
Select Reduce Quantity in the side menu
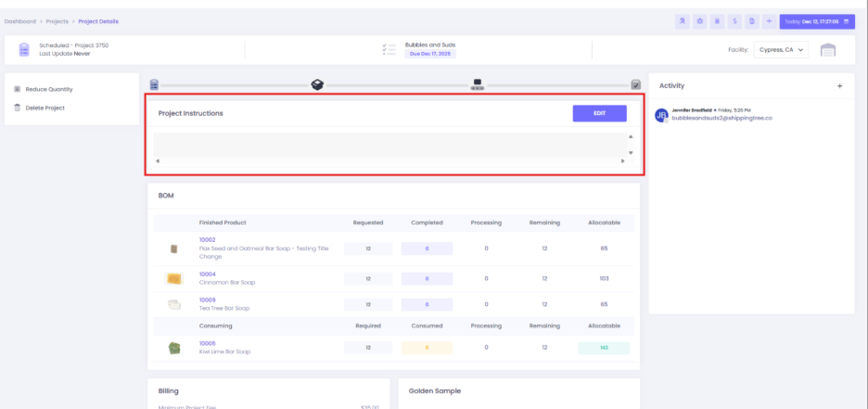48,89
